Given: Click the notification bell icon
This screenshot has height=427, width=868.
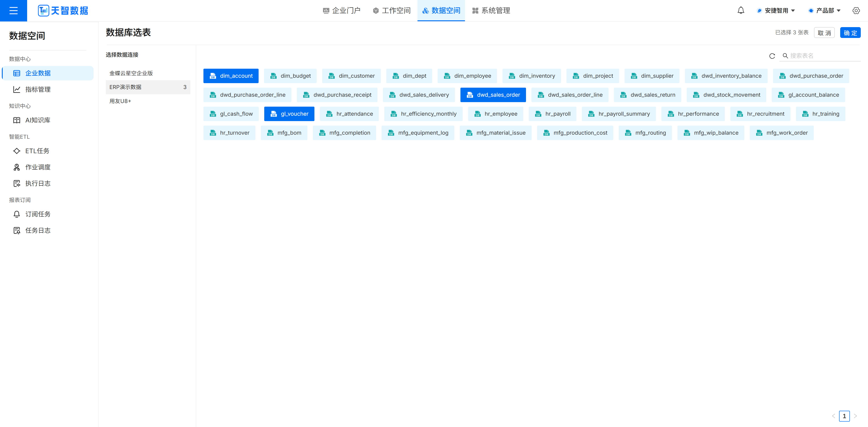Looking at the screenshot, I should tap(741, 10).
